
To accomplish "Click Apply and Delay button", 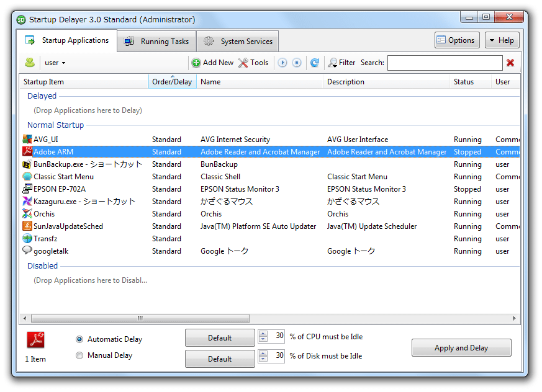I will [461, 347].
